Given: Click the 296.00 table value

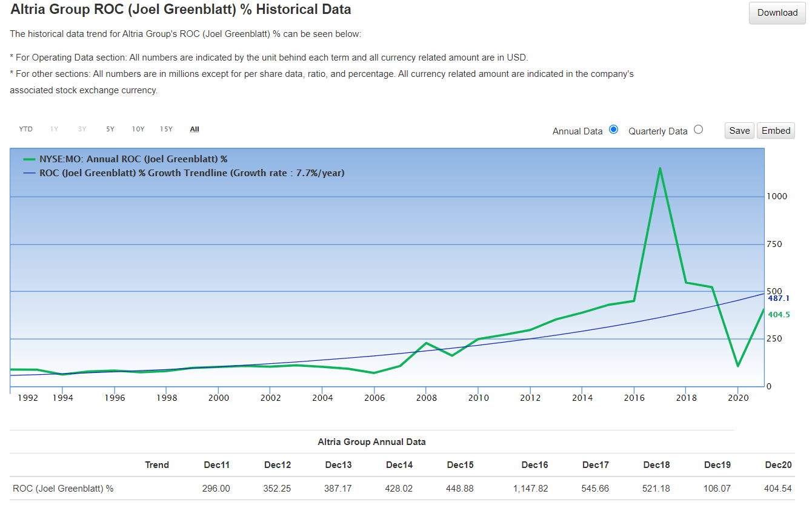Looking at the screenshot, I should point(216,489).
